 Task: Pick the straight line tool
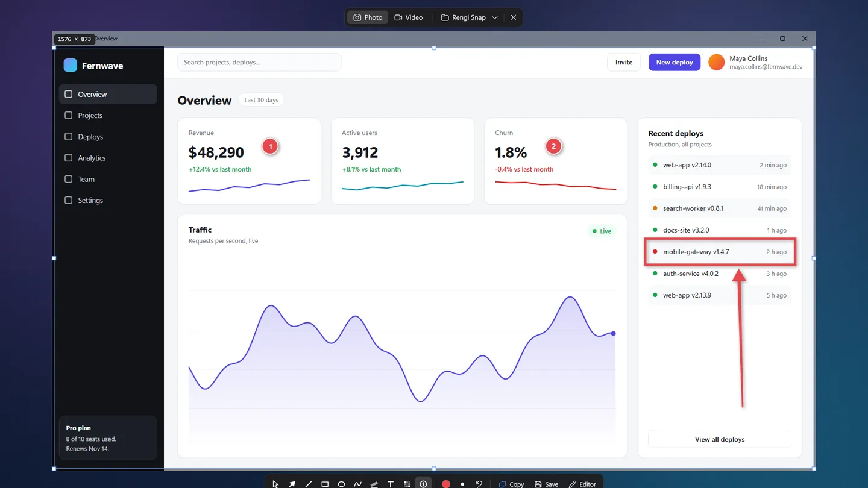pos(309,484)
